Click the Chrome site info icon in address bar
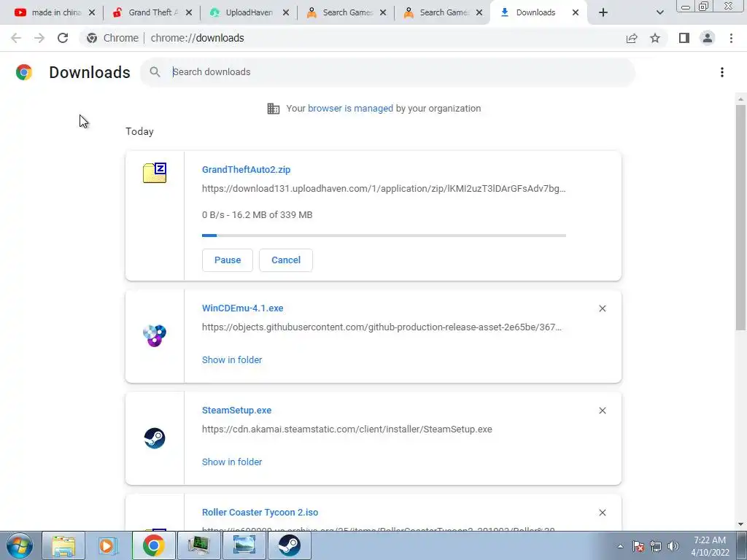Screen dimensions: 747x560 (x=92, y=38)
